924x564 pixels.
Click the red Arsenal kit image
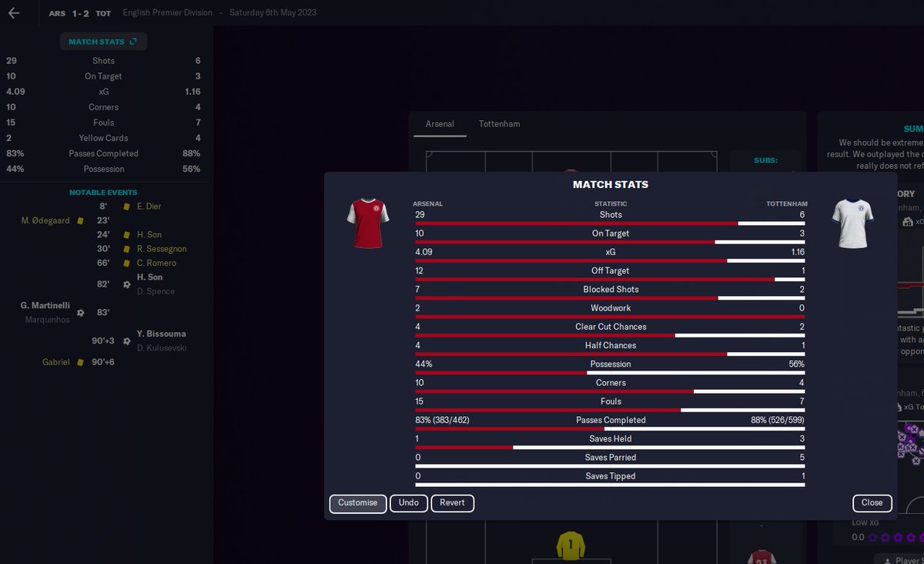[x=368, y=223]
